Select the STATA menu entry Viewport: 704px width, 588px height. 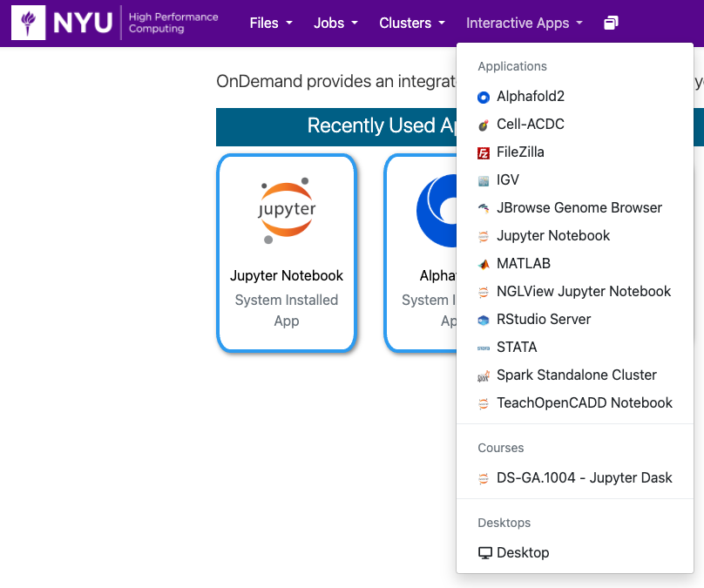coord(517,348)
